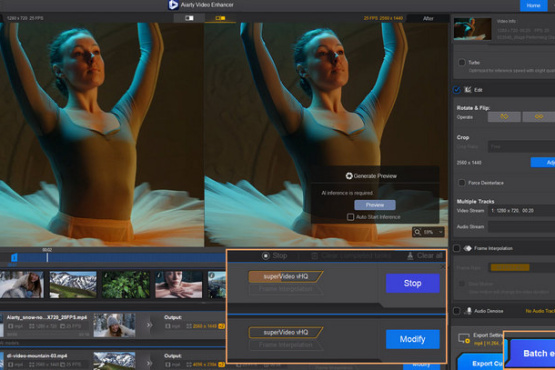The width and height of the screenshot is (555, 370).
Task: Select the woman in snow thumbnail
Action: click(22, 285)
